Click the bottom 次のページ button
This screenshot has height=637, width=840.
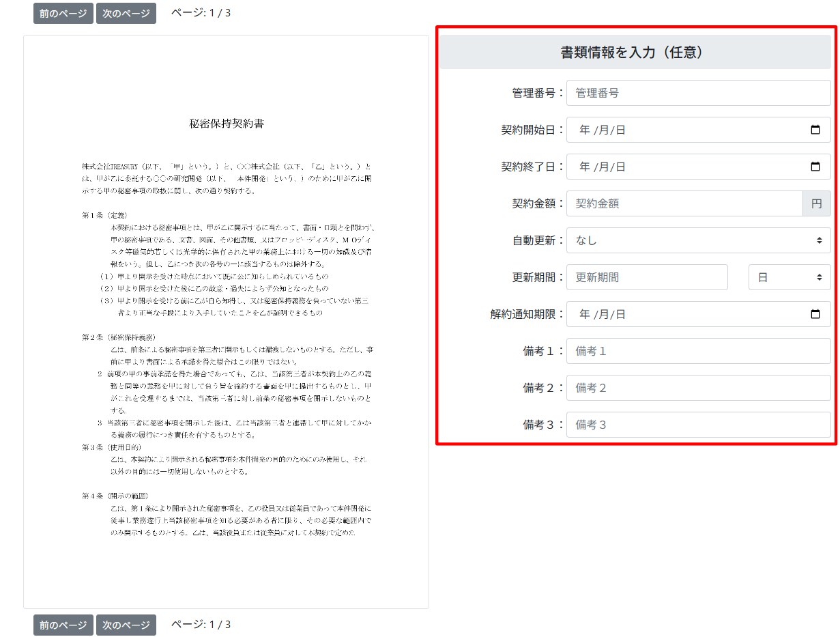click(126, 625)
